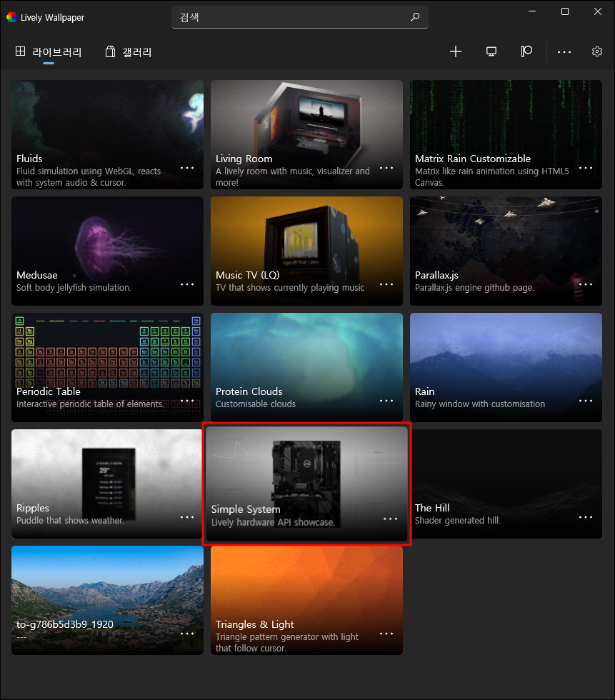Select the Parallax.js wallpaper card
615x700 pixels.
pyautogui.click(x=506, y=251)
